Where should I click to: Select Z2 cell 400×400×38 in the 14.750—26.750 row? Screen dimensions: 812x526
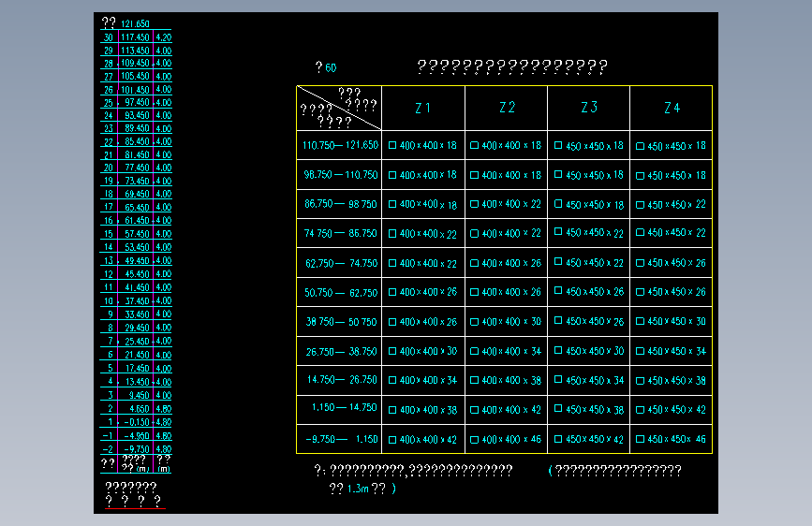pyautogui.click(x=506, y=381)
